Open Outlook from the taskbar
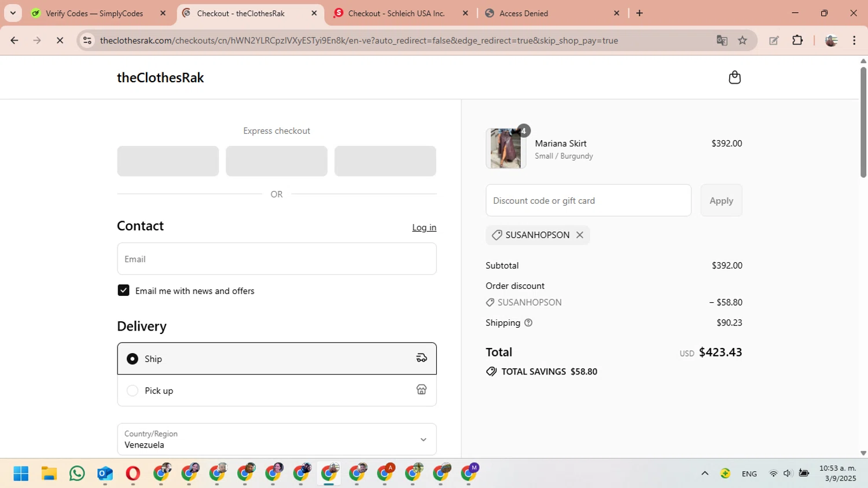The image size is (868, 488). 105,474
